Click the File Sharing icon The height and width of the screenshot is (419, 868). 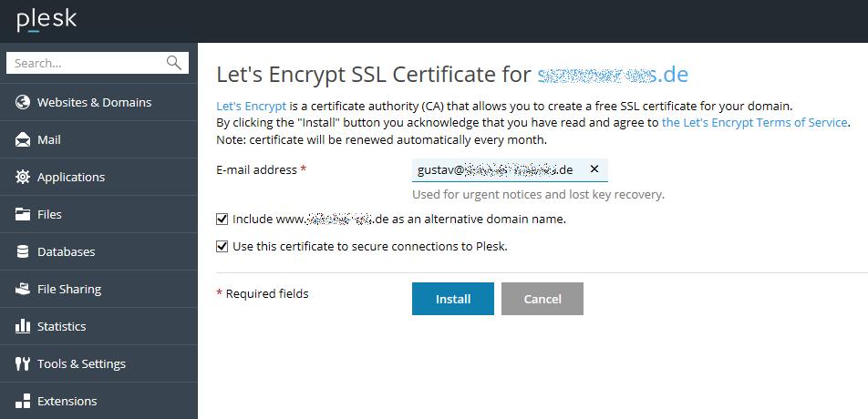[23, 289]
